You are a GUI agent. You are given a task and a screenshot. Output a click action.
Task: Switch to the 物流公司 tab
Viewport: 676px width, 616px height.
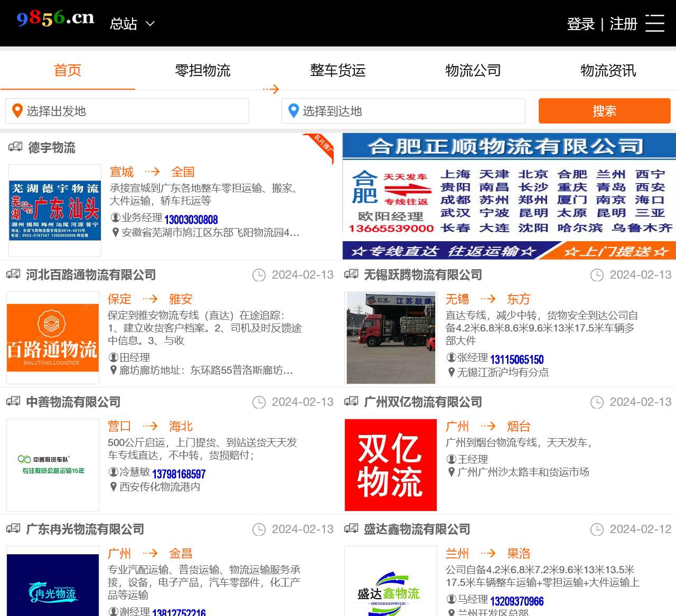tap(473, 70)
